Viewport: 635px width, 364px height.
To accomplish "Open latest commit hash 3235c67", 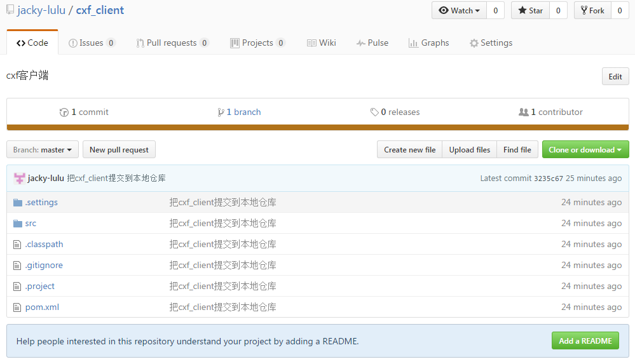I will 549,179.
